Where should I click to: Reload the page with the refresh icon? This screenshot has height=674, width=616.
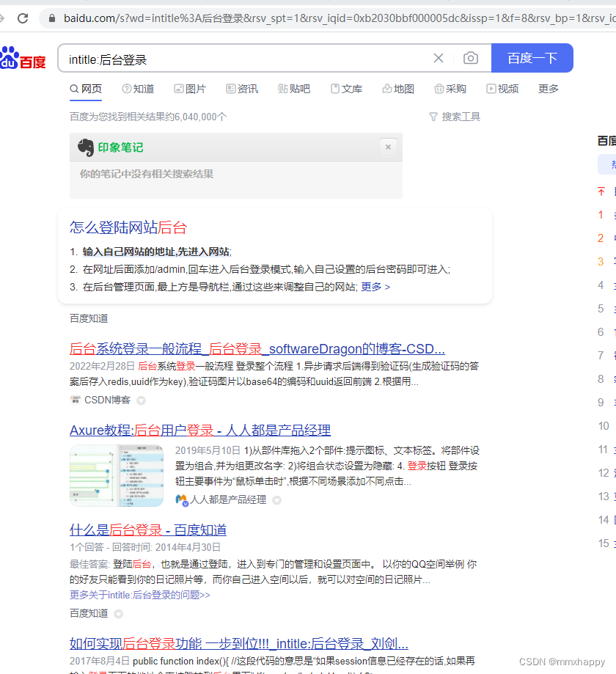click(x=23, y=18)
